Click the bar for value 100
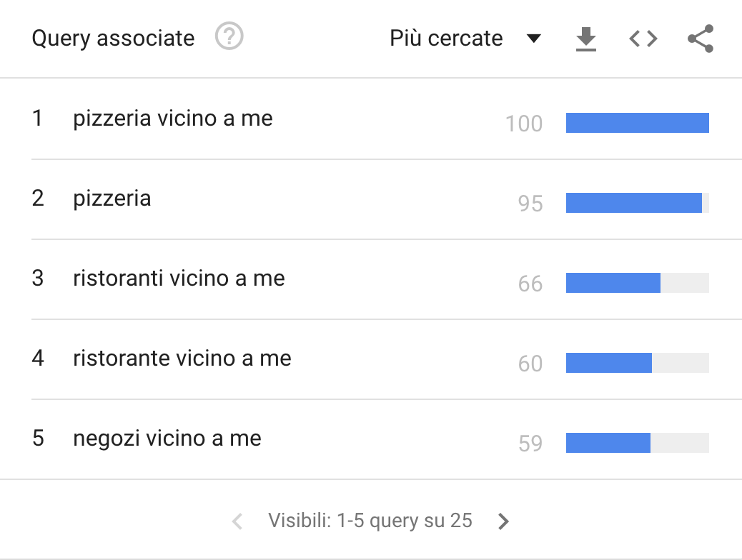Image resolution: width=742 pixels, height=560 pixels. (637, 123)
